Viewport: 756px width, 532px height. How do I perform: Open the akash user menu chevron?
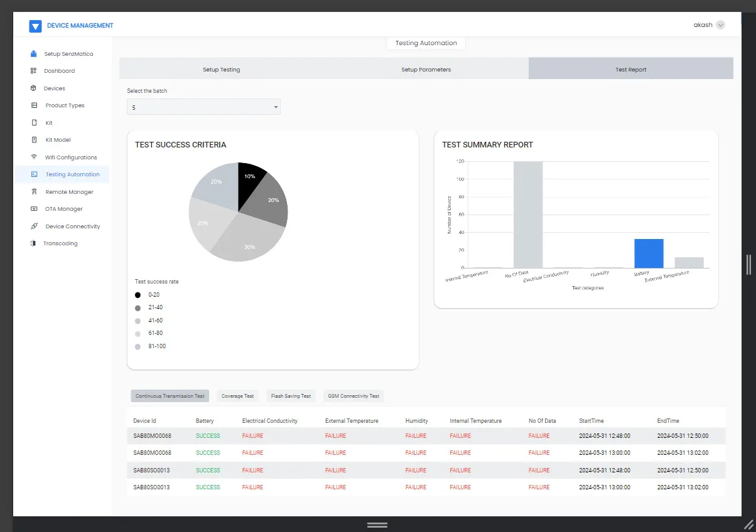tap(720, 26)
